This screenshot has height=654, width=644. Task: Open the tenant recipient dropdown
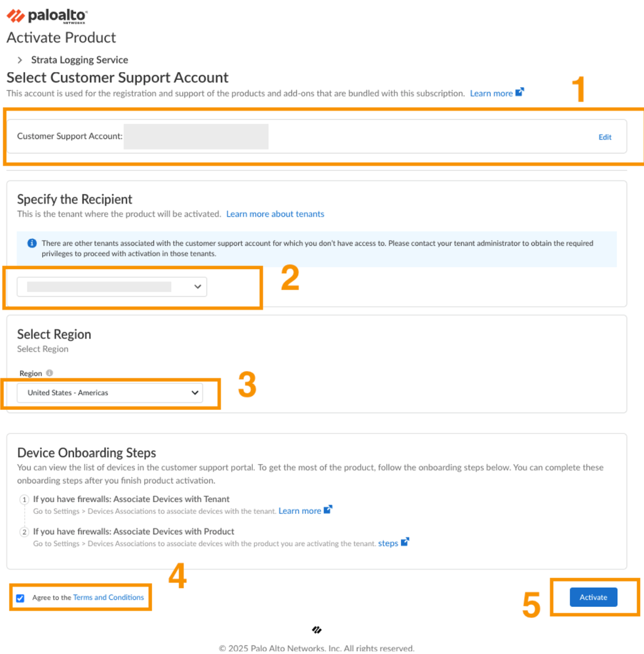point(112,287)
